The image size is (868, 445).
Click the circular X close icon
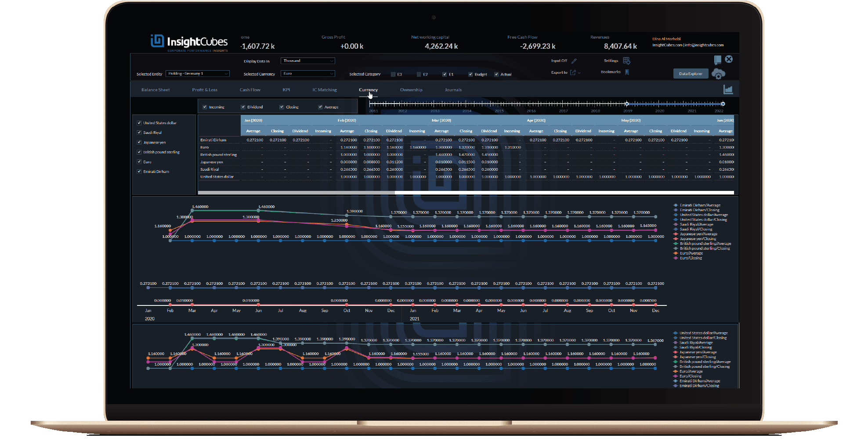[729, 59]
